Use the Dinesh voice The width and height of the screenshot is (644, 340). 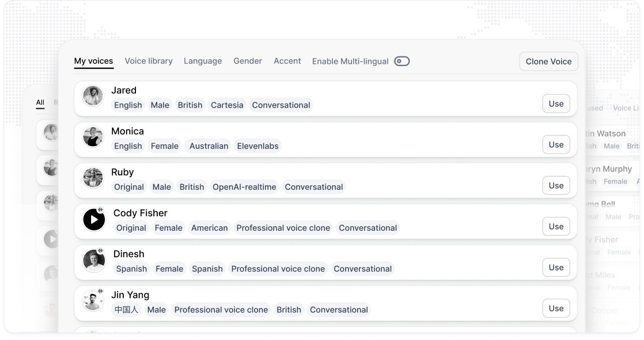click(556, 268)
